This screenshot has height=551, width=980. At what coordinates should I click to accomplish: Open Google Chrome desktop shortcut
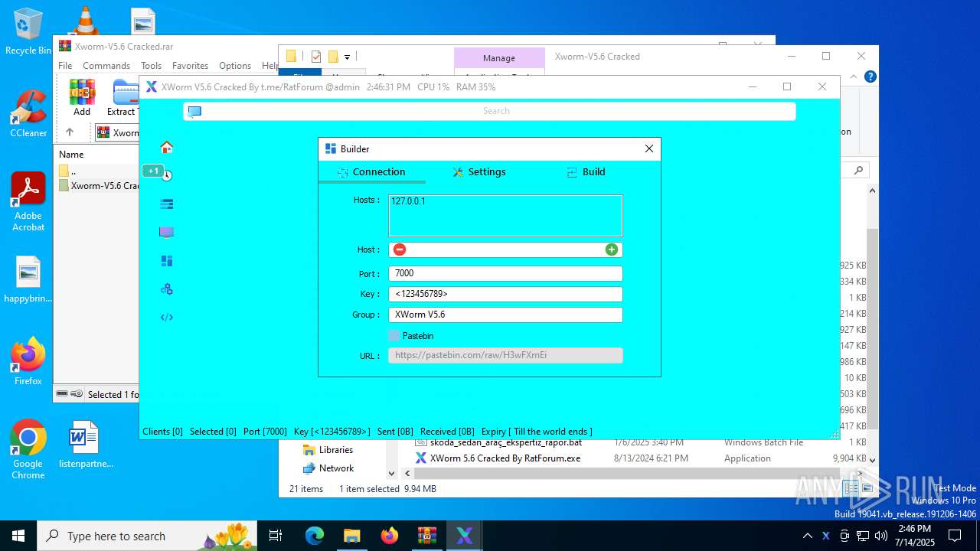click(28, 450)
